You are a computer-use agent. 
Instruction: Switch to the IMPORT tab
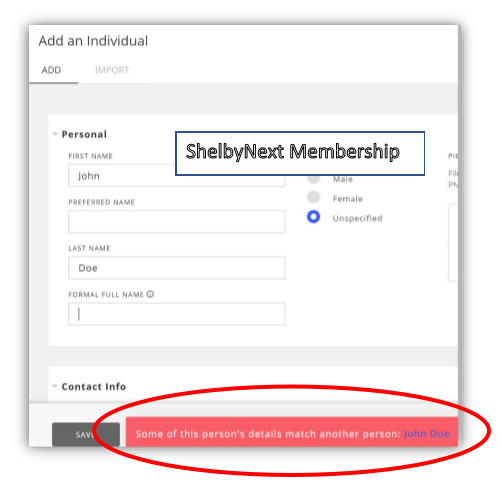(112, 70)
